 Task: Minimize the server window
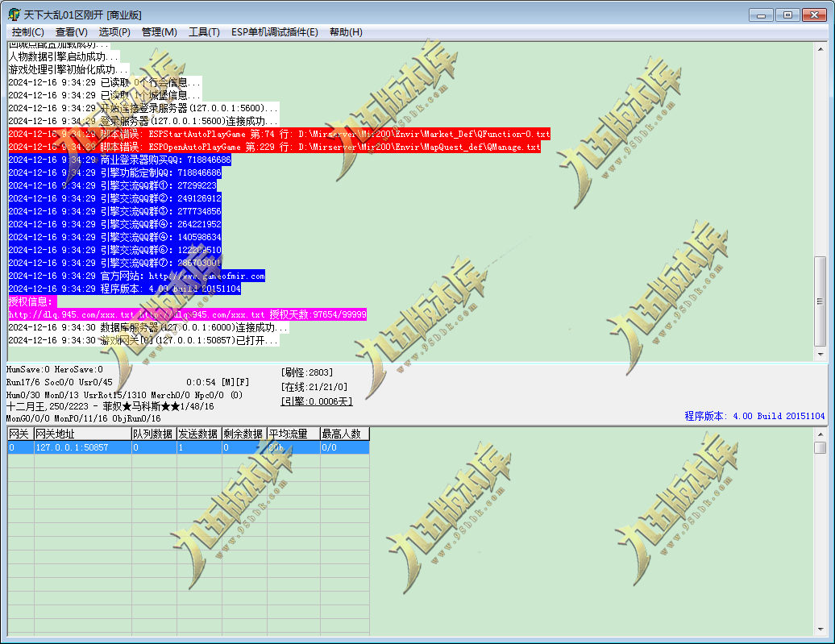[761, 15]
